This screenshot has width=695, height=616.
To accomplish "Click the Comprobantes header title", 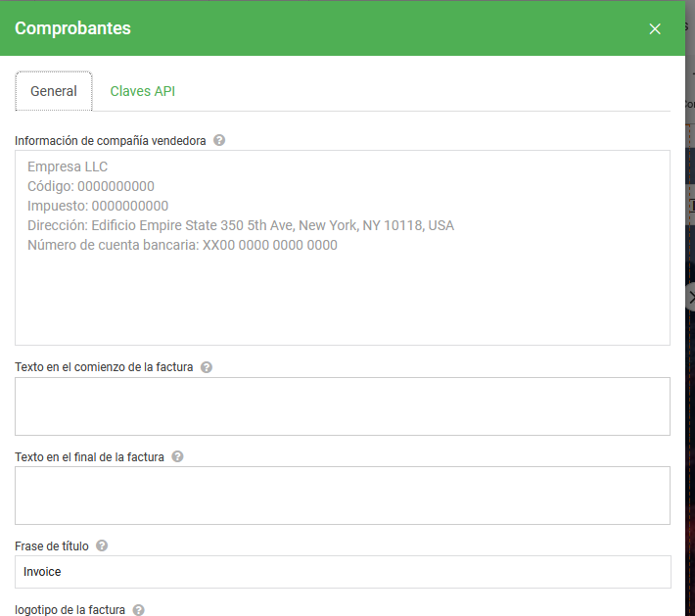I will click(72, 28).
